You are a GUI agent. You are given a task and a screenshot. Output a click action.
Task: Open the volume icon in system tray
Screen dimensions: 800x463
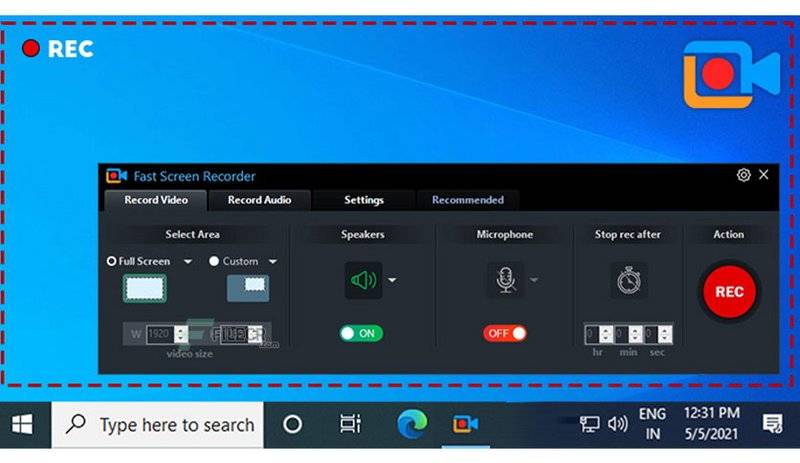(x=618, y=424)
